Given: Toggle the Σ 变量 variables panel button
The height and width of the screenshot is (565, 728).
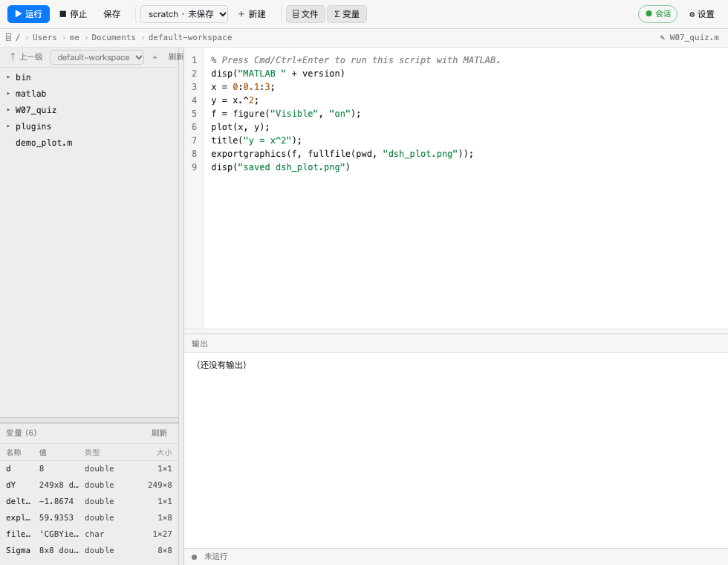Looking at the screenshot, I should [347, 14].
